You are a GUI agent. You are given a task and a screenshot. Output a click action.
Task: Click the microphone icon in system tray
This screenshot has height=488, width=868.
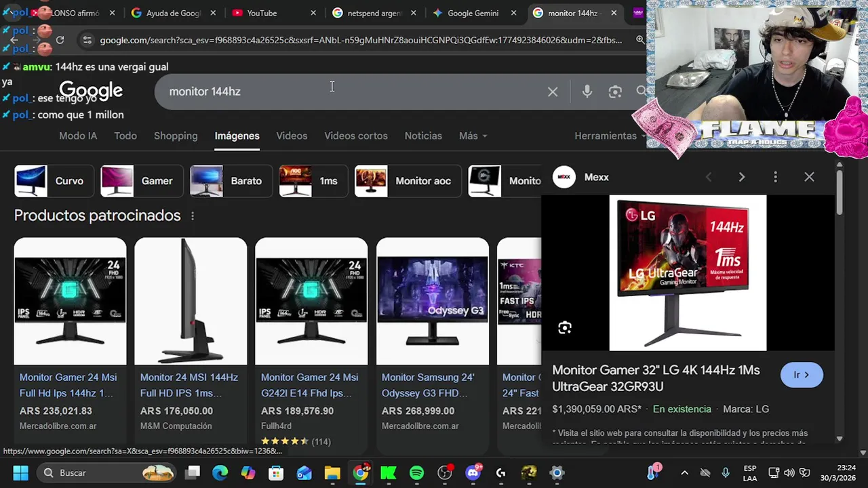(x=726, y=472)
